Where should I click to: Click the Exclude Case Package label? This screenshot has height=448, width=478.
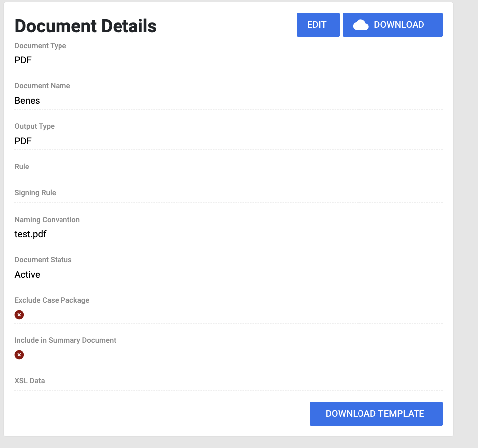click(52, 300)
